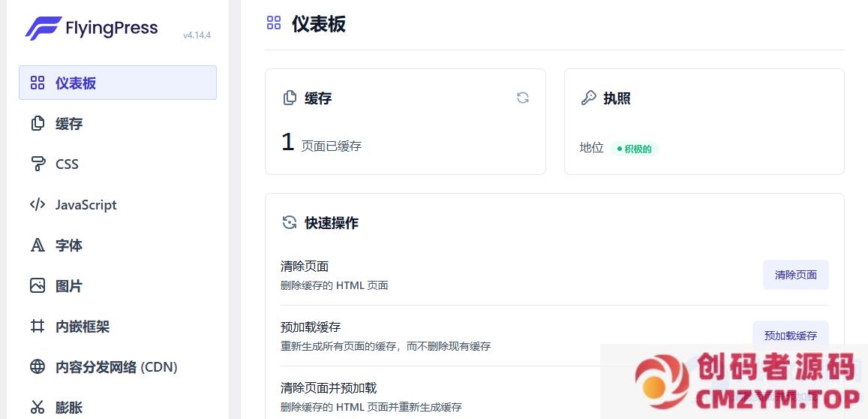Click the FlyingPress logo icon
Viewport: 868px width, 419px height.
click(x=43, y=29)
